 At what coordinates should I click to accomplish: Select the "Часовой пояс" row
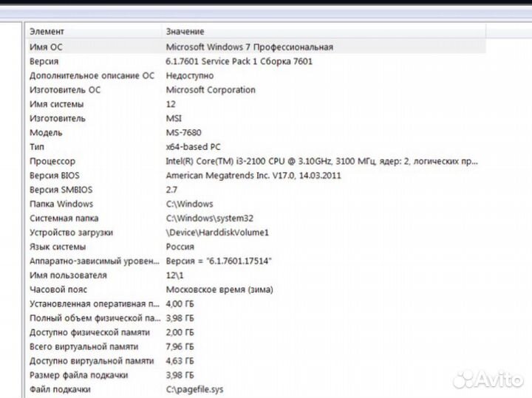coord(256,289)
